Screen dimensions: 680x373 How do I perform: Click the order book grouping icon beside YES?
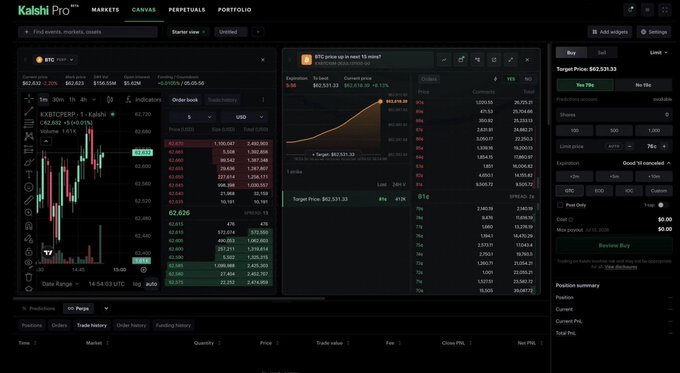point(495,79)
